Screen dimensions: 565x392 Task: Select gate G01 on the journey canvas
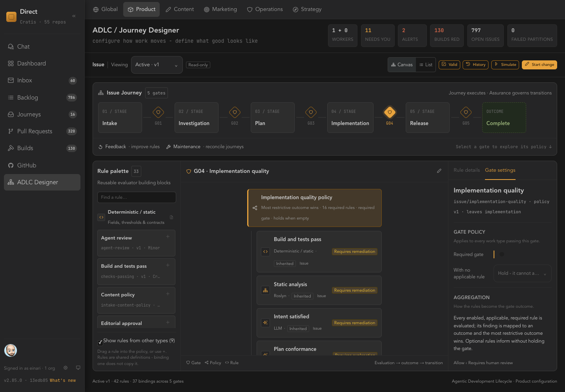[x=158, y=113]
